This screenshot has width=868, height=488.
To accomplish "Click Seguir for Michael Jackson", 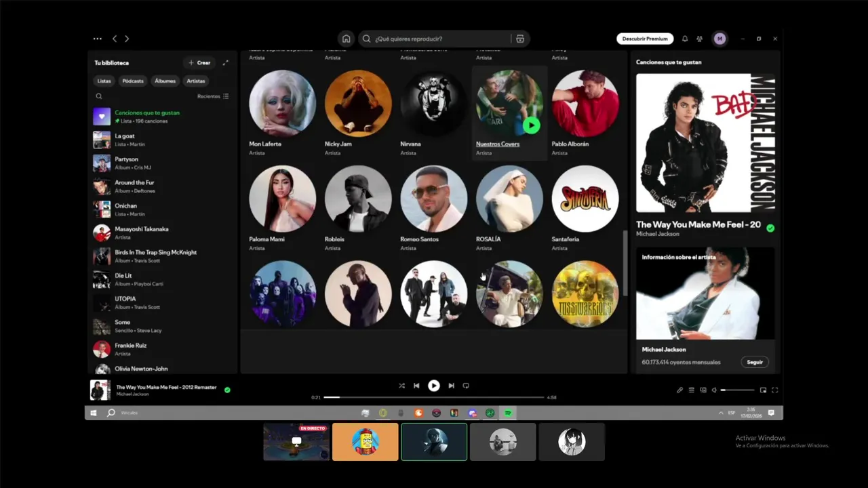I will (755, 362).
